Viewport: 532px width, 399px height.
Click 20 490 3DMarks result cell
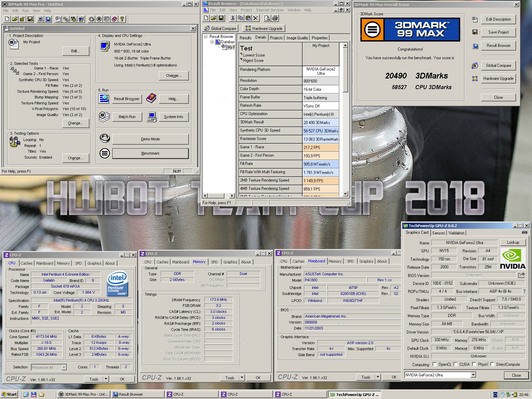[x=321, y=123]
